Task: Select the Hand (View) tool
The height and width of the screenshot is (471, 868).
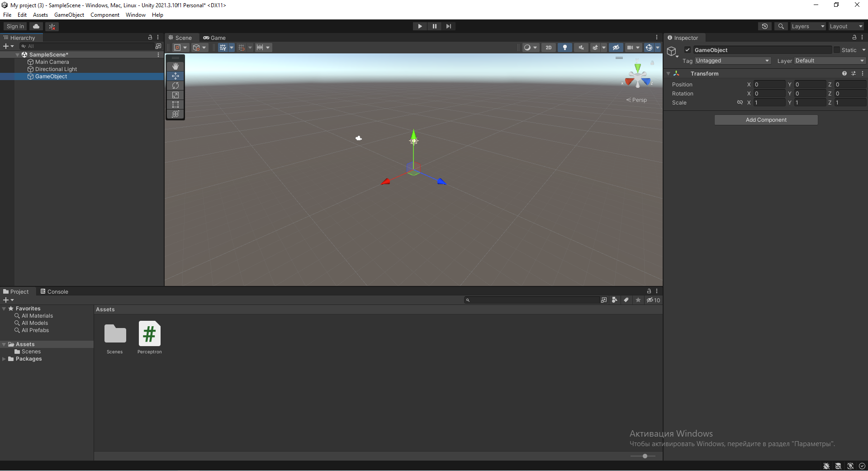Action: pos(175,66)
